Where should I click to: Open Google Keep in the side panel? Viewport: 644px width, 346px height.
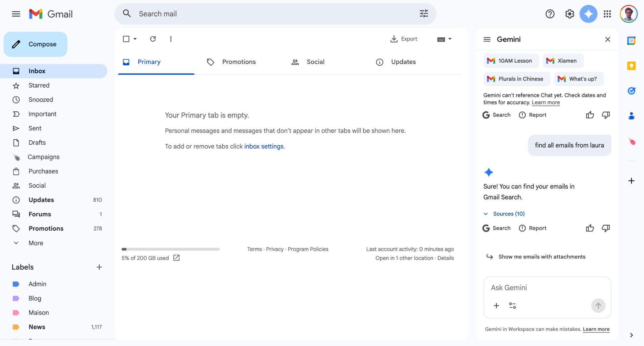pos(631,66)
